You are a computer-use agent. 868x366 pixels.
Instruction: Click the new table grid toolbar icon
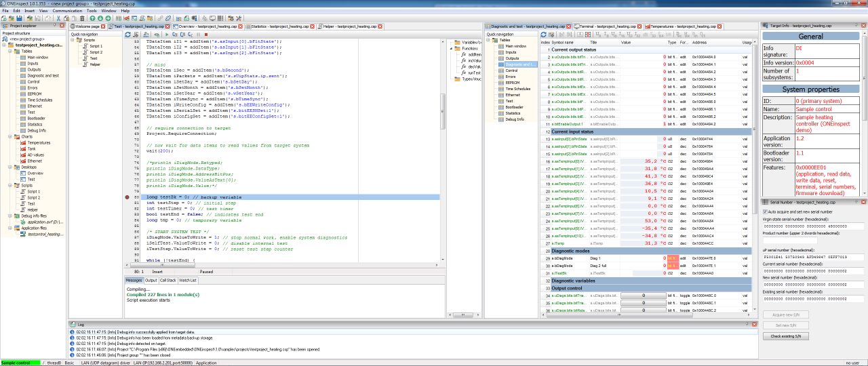tap(119, 18)
